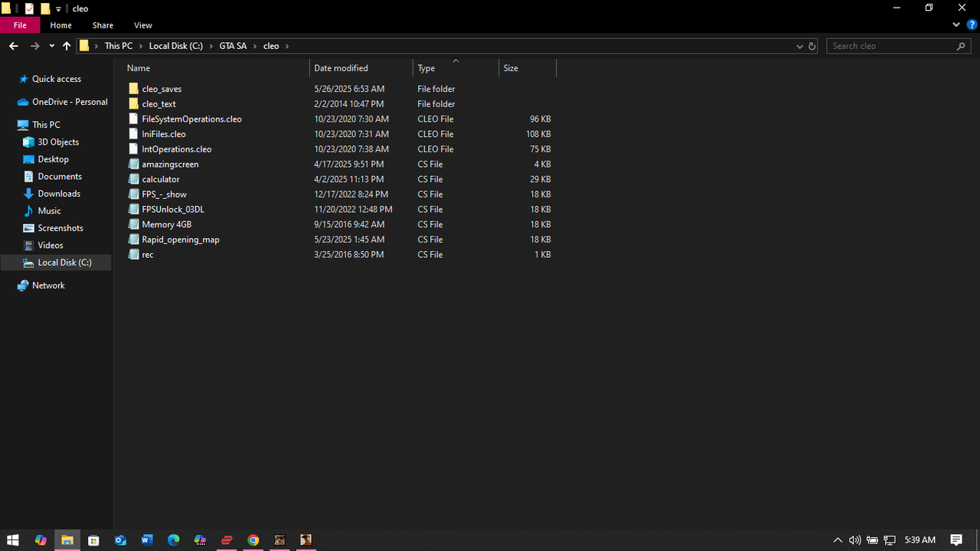Sort by the Type column header
This screenshot has height=551, width=980.
(x=456, y=68)
